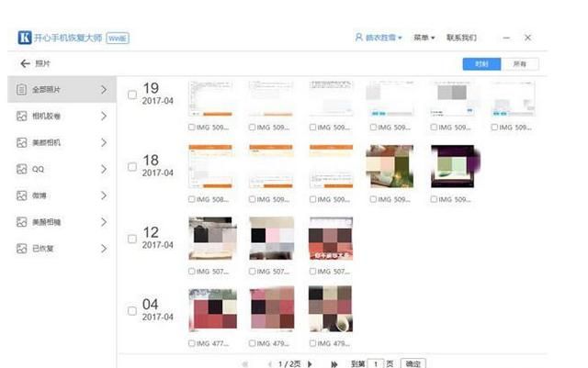The image size is (588, 368).
Task: Click the user profile icon in header
Action: point(358,38)
